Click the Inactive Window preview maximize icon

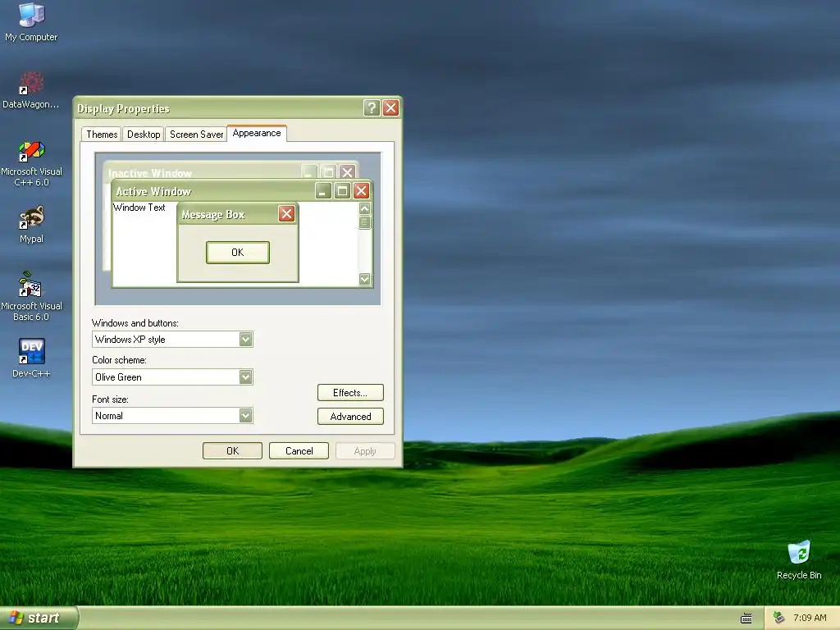coord(328,172)
